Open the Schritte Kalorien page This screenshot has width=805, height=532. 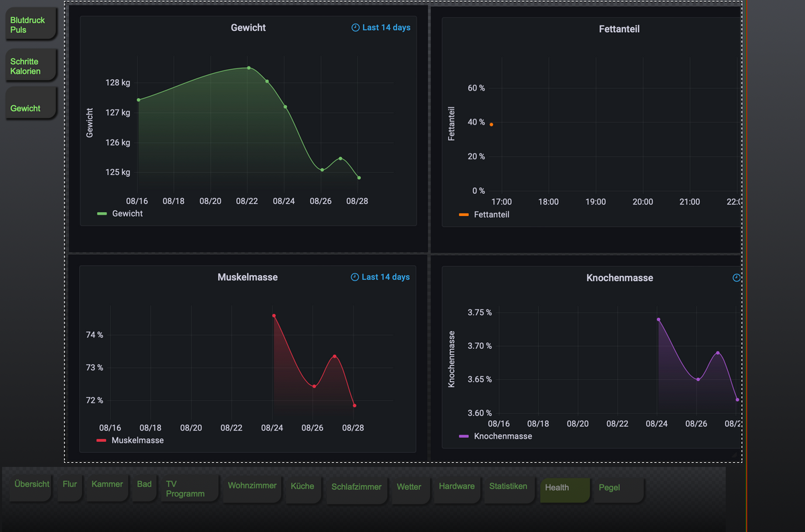(x=30, y=66)
